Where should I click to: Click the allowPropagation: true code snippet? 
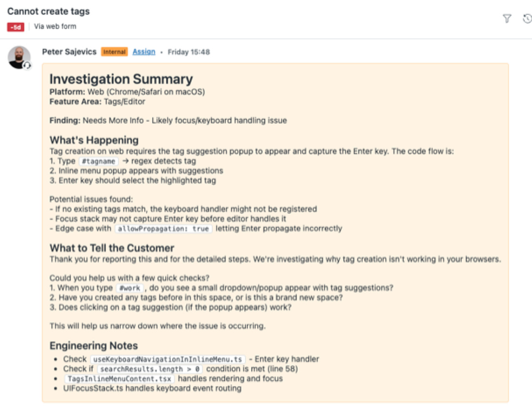coord(163,229)
